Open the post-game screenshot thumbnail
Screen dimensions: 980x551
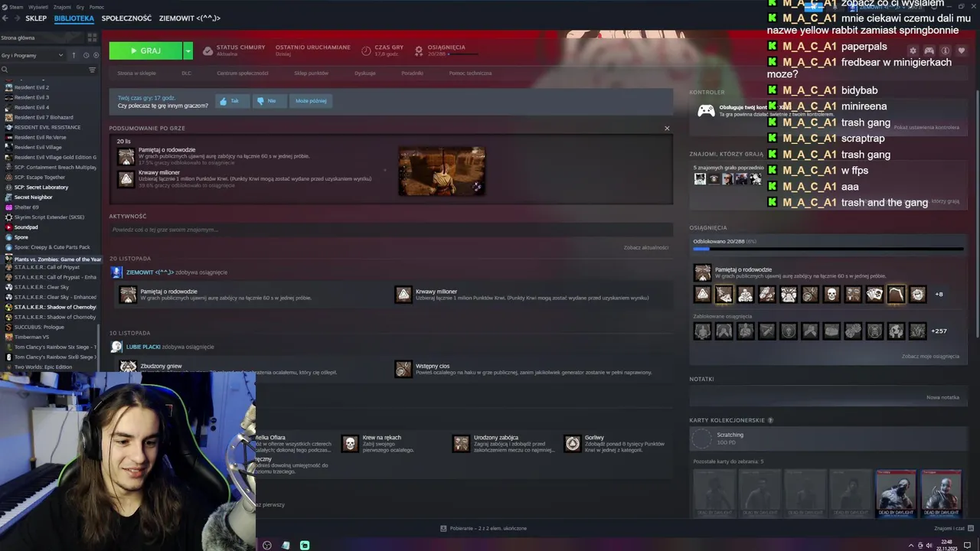click(x=442, y=171)
